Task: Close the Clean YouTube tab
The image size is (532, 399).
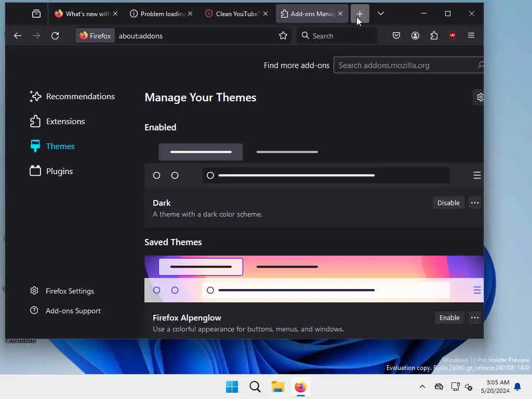Action: [265, 14]
